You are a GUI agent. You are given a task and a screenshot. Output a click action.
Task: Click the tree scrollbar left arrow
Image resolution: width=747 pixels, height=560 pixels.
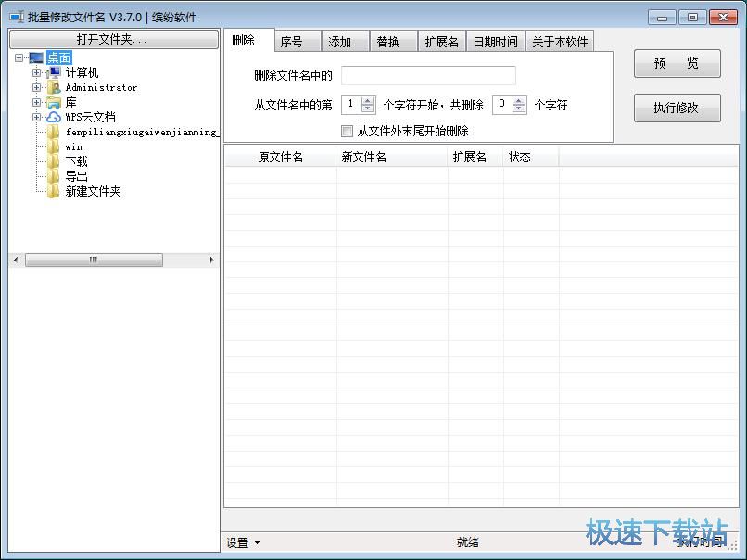pyautogui.click(x=16, y=260)
